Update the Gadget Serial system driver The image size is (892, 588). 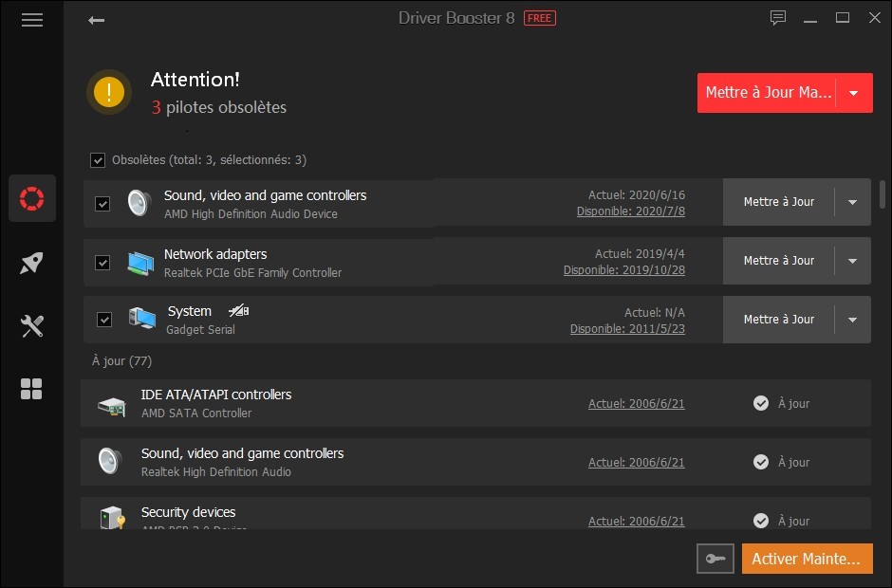779,320
